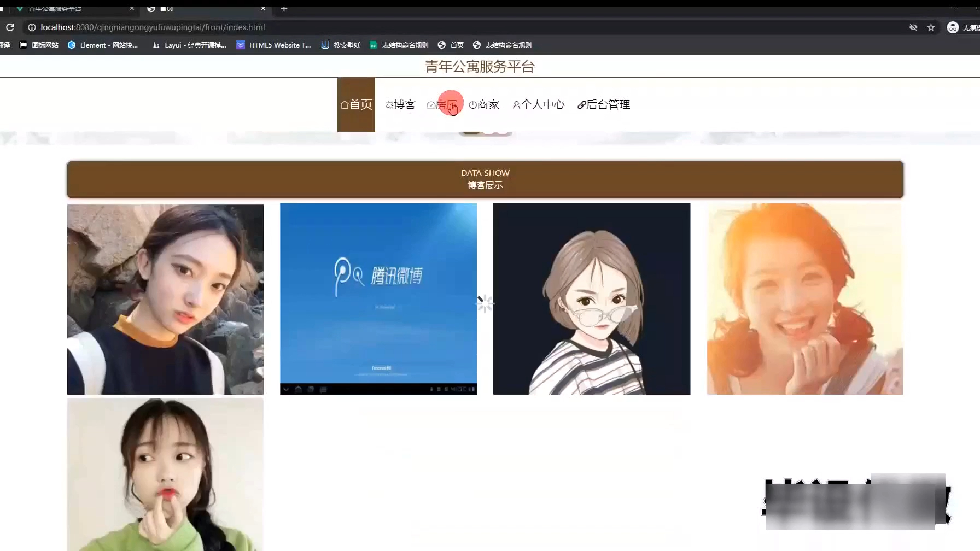Switch to the 首页 browser tab
980x551 pixels.
coord(205,8)
